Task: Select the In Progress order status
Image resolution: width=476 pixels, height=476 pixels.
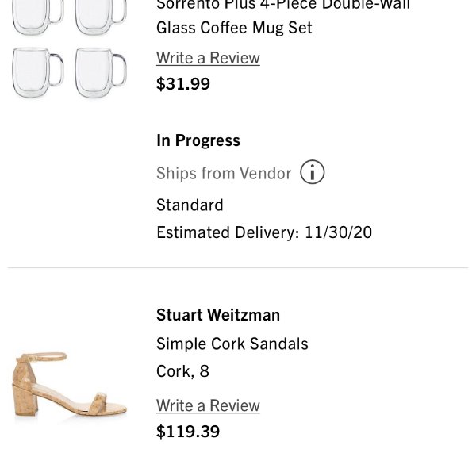Action: 198,140
